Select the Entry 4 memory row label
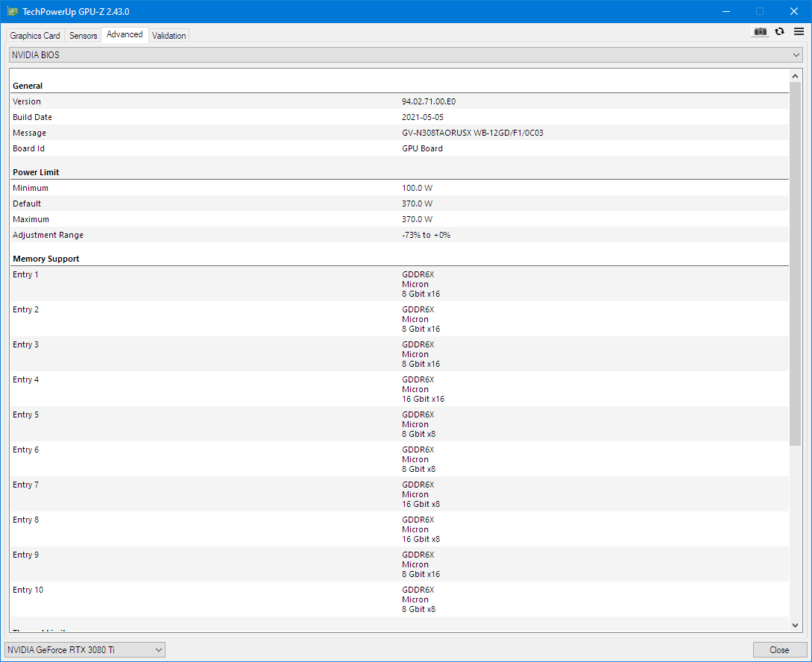Image resolution: width=812 pixels, height=662 pixels. tap(26, 379)
